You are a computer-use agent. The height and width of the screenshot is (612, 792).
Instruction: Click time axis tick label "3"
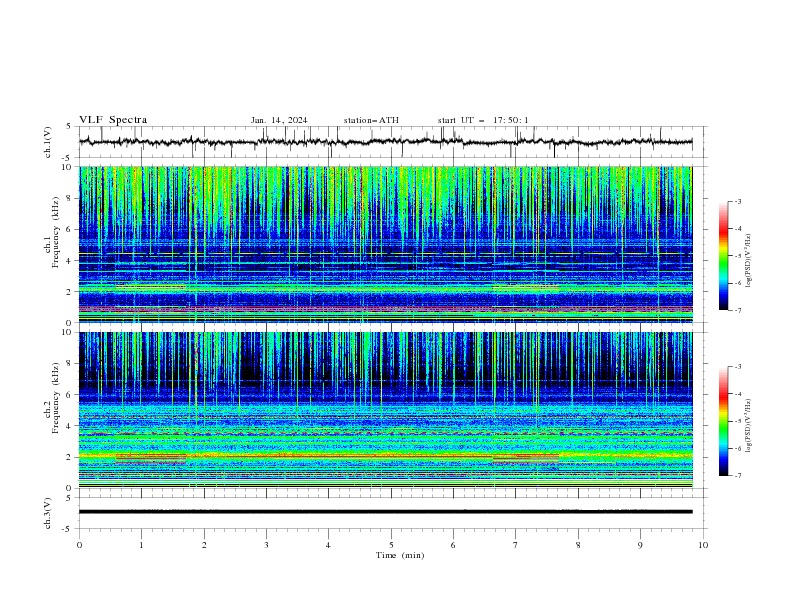click(x=266, y=545)
